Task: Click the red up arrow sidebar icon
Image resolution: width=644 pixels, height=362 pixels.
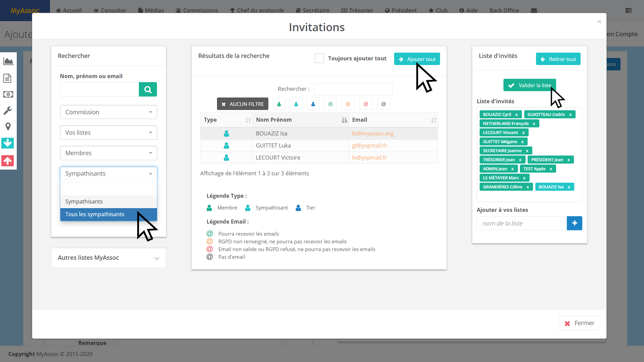Action: click(8, 161)
